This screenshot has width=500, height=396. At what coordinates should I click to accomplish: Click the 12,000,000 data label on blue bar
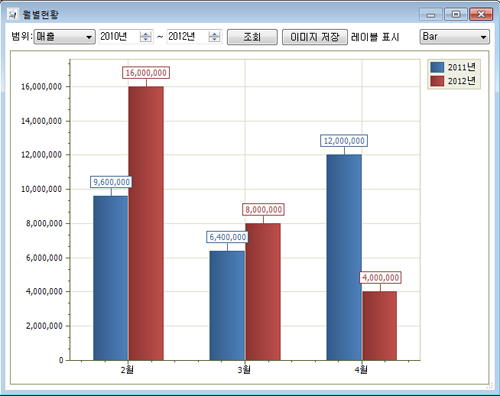coord(344,141)
